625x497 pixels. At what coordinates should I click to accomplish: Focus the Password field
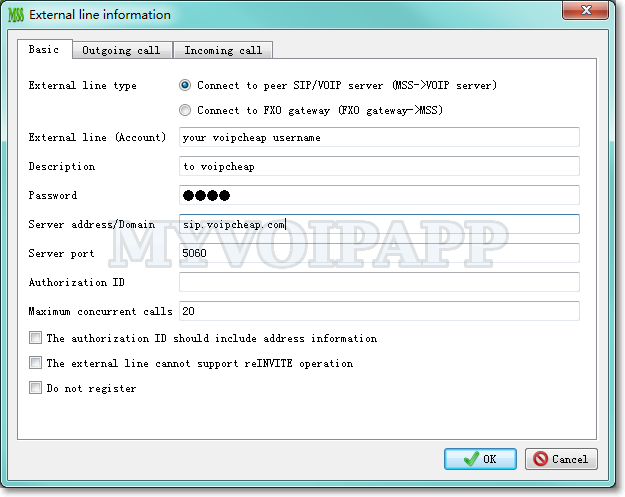pyautogui.click(x=379, y=195)
